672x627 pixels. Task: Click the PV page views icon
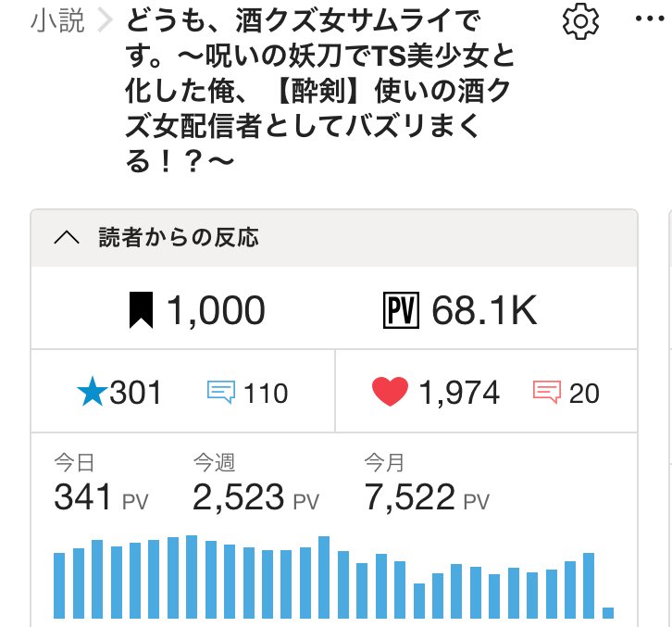coord(402,311)
